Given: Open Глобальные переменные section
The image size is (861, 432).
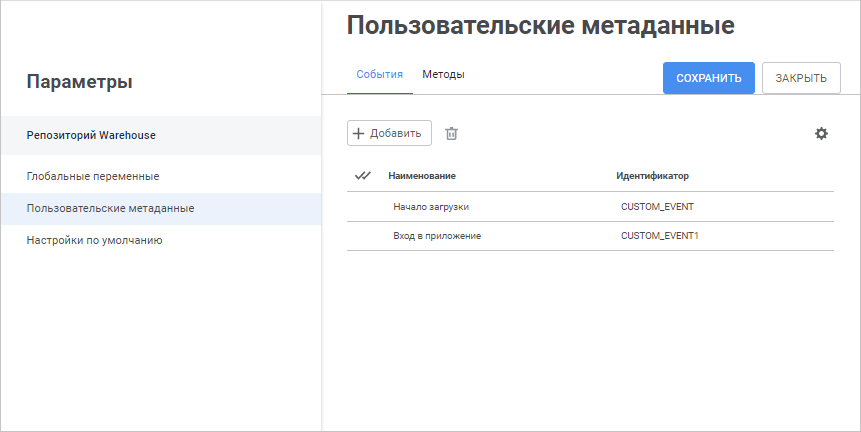Looking at the screenshot, I should pos(93,176).
